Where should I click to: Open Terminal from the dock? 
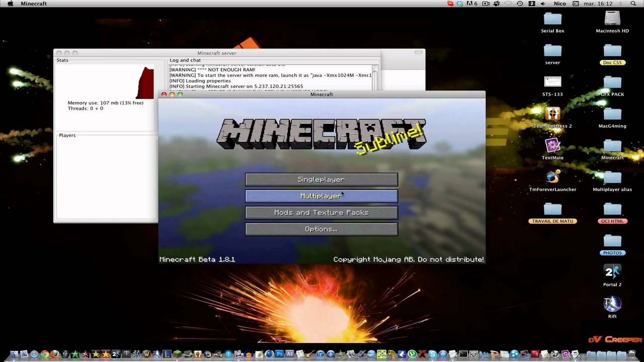coord(463,354)
